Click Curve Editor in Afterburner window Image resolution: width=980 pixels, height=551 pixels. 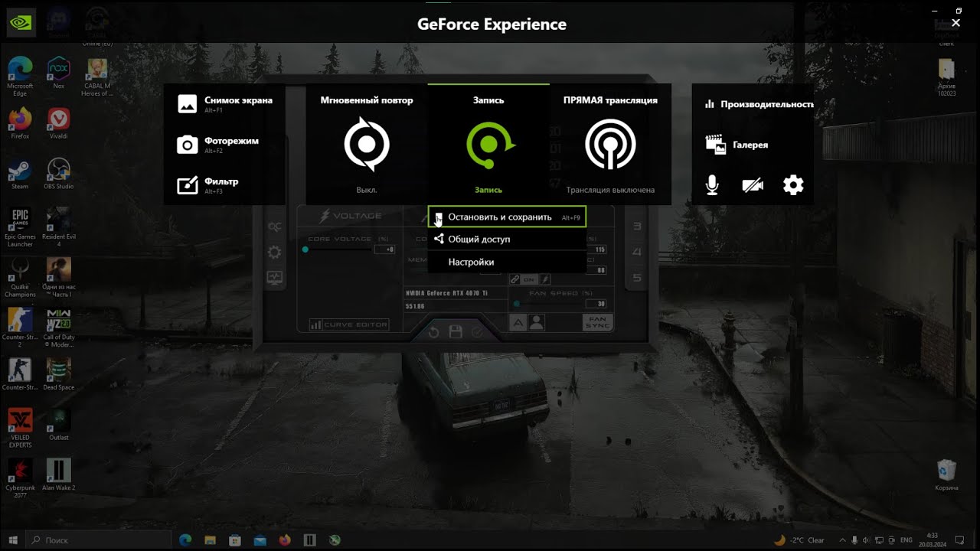pos(349,324)
